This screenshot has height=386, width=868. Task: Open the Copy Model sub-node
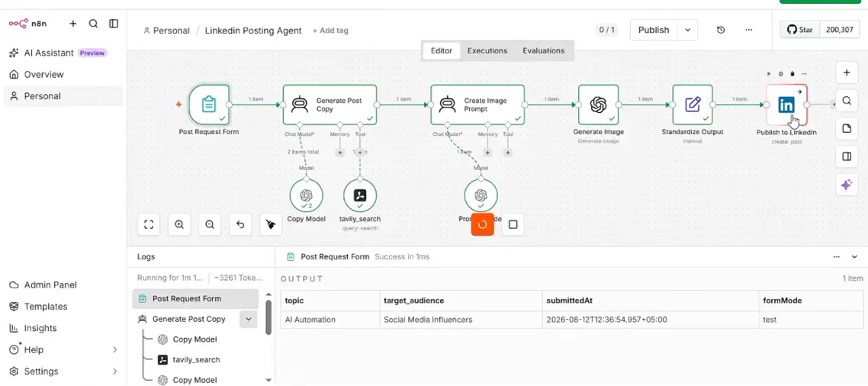(x=306, y=195)
